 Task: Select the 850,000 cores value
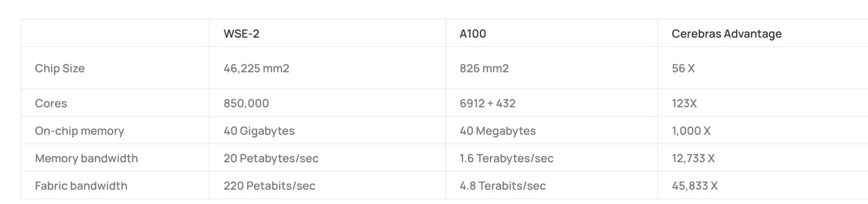click(x=246, y=103)
